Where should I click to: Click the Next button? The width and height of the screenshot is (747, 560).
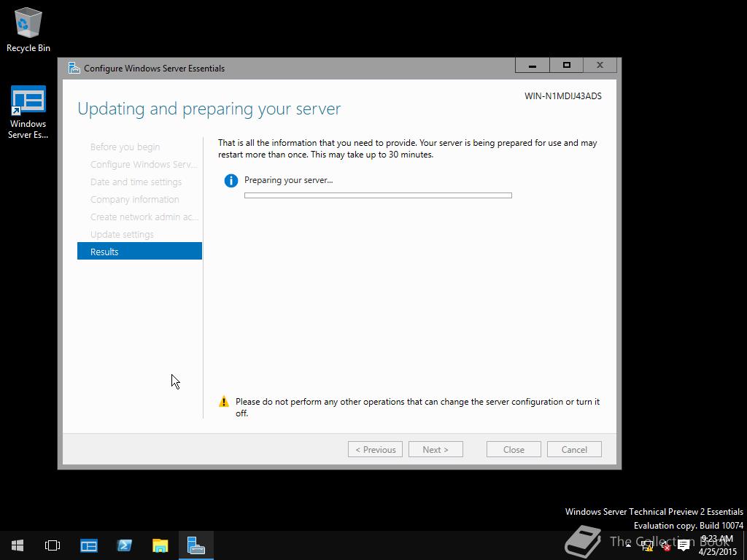click(x=436, y=449)
